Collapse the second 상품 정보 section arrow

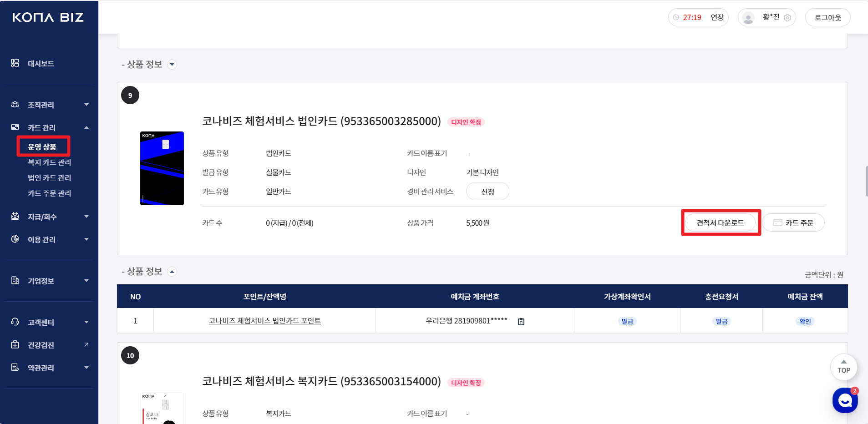pos(172,272)
